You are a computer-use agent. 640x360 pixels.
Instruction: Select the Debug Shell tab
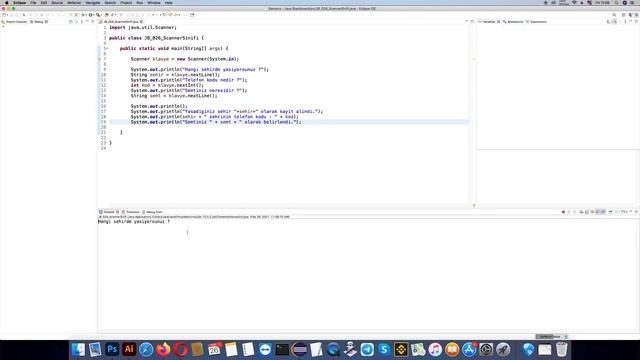(152, 212)
